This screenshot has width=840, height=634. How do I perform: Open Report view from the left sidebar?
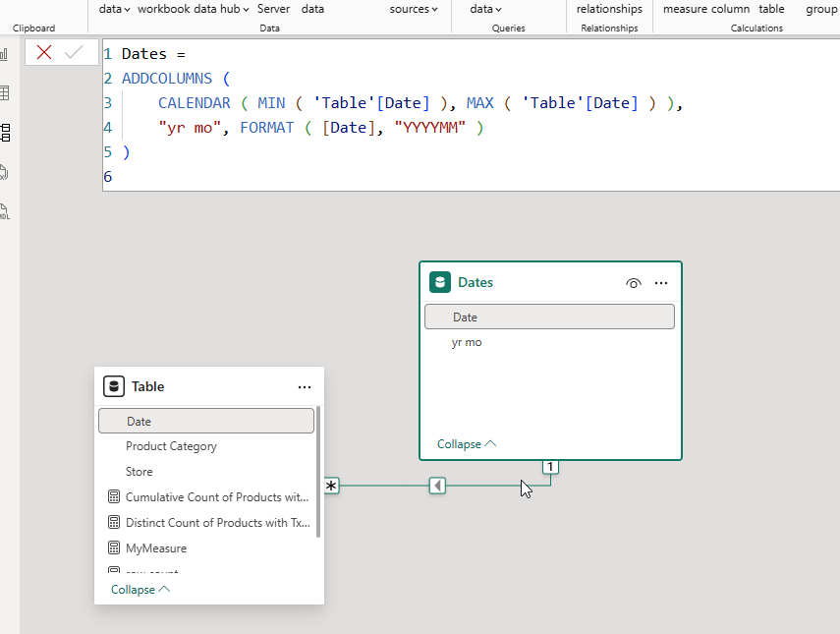(4, 54)
